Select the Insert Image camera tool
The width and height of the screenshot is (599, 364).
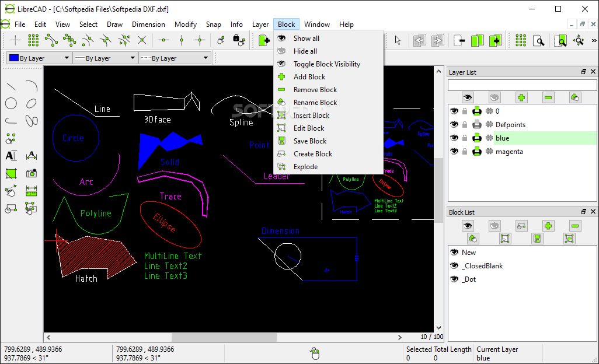click(x=32, y=174)
